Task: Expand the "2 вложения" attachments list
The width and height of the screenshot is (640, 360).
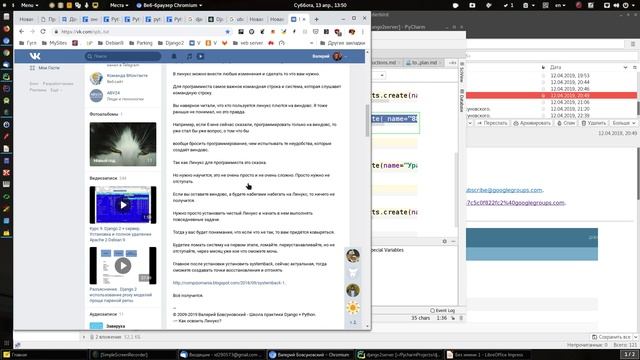Action: pos(84,337)
